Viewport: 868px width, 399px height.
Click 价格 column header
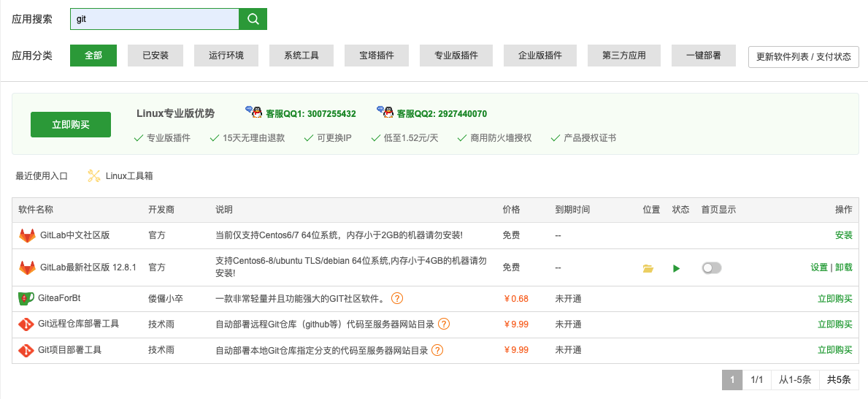[x=511, y=210]
